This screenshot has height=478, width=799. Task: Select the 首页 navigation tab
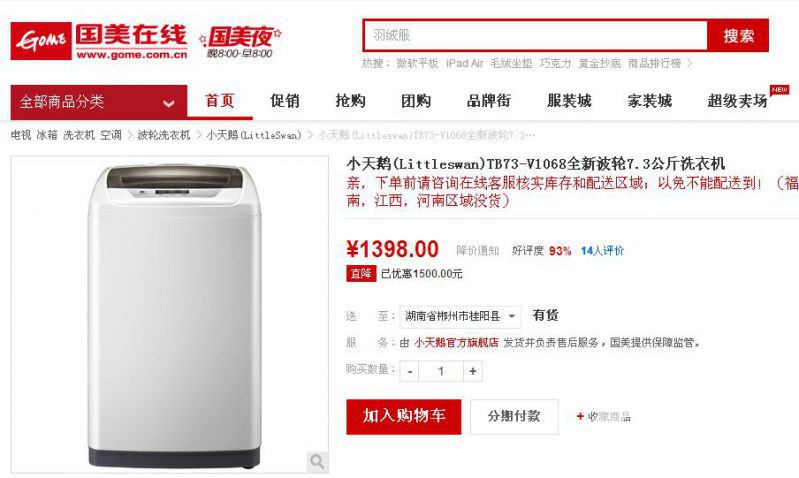click(220, 101)
